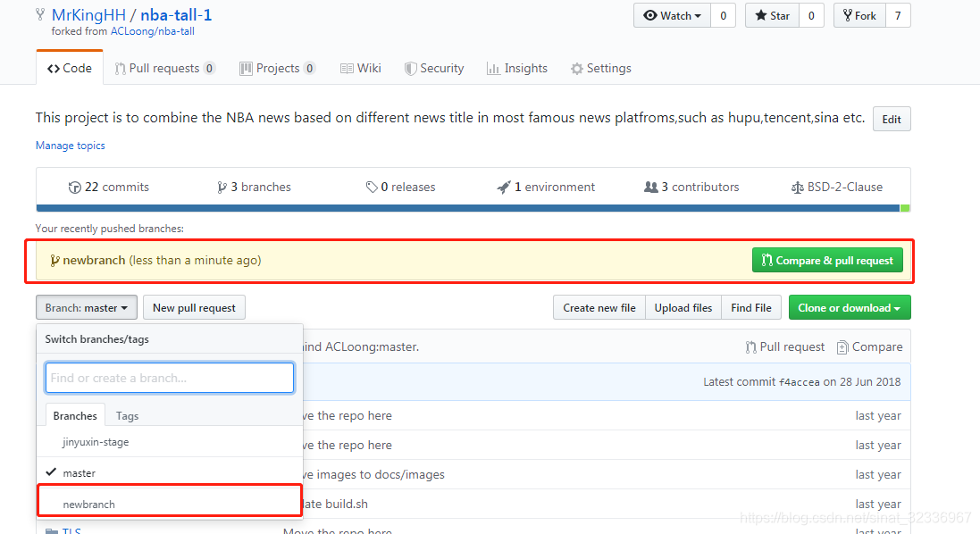Click the green segment of the language bar

click(905, 208)
